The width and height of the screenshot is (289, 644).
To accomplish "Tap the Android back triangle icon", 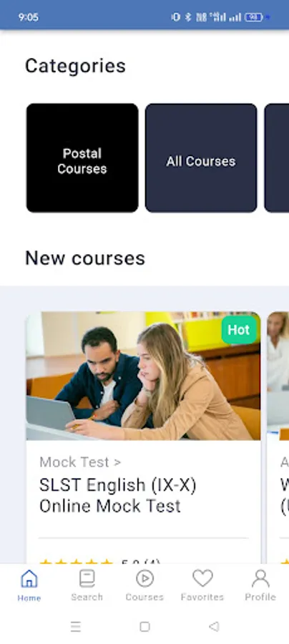I will (213, 626).
